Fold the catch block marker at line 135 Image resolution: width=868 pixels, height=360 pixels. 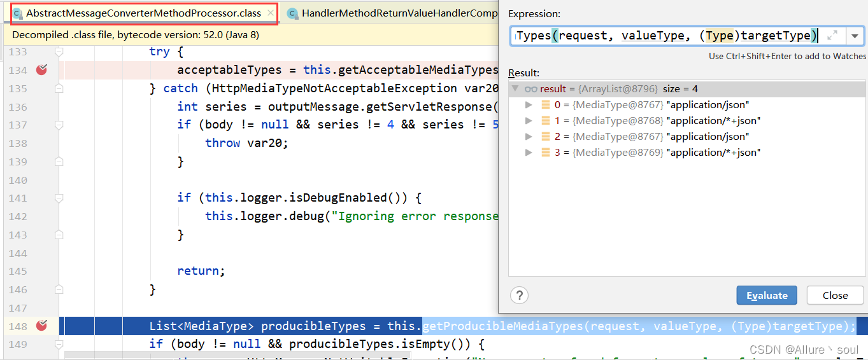tap(59, 88)
